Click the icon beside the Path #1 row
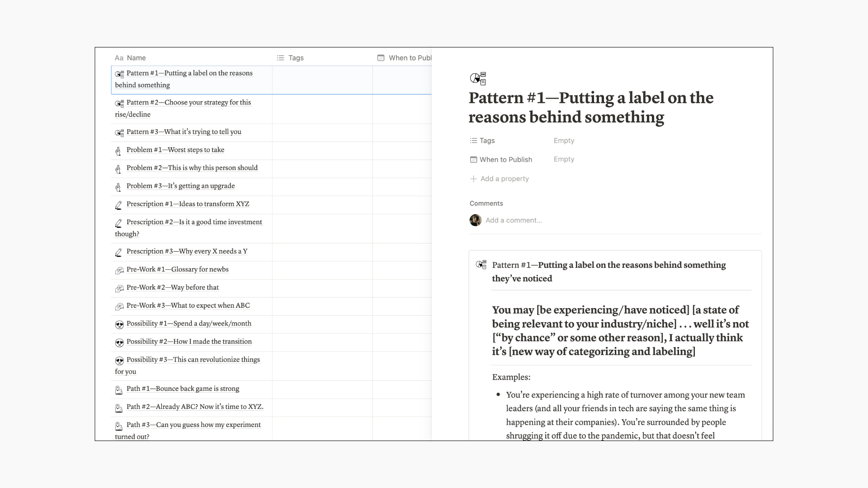The image size is (868, 488). coord(119,389)
